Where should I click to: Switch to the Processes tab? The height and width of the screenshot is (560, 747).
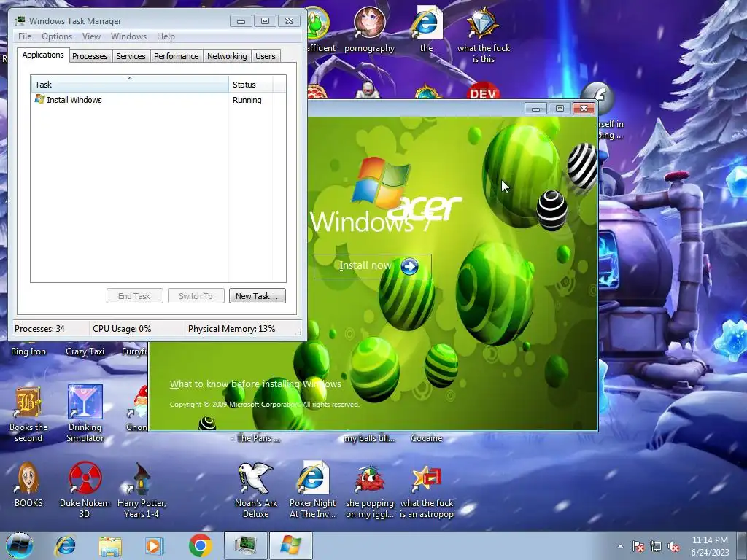tap(90, 56)
